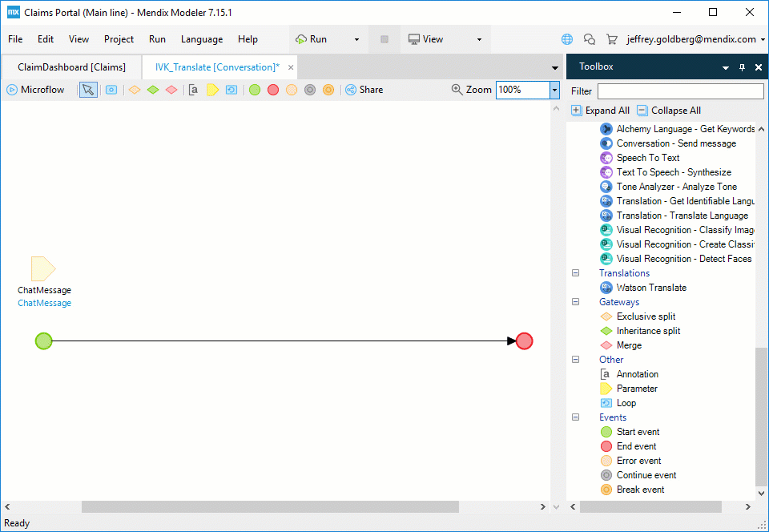769x532 pixels.
Task: Select Tone Analyzer - Analyze Tone
Action: (x=668, y=187)
